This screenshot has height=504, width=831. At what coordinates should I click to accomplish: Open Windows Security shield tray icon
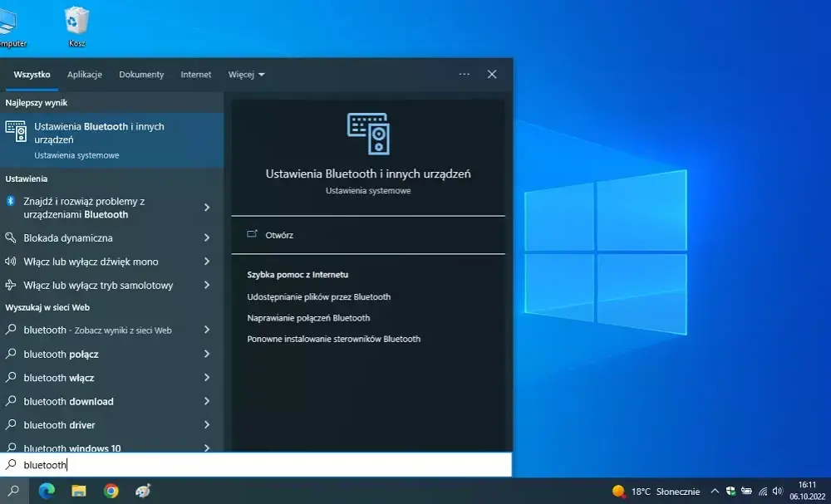(x=730, y=492)
